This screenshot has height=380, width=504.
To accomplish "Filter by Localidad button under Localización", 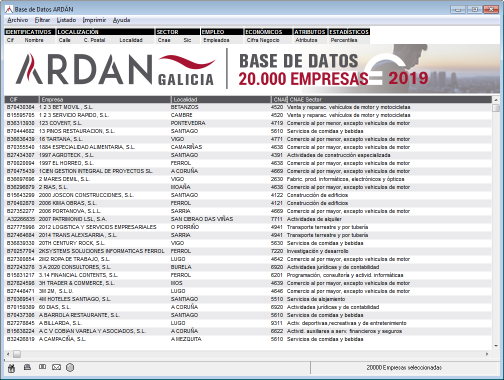I will click(131, 40).
